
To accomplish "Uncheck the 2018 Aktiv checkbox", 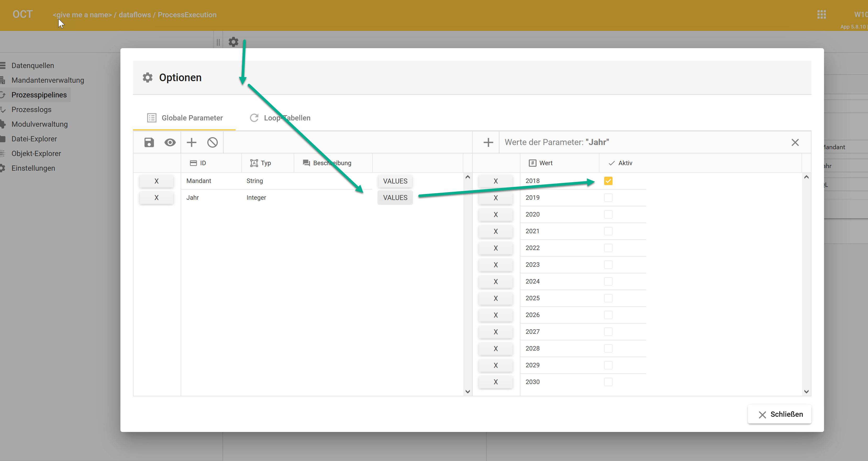I will pyautogui.click(x=608, y=181).
